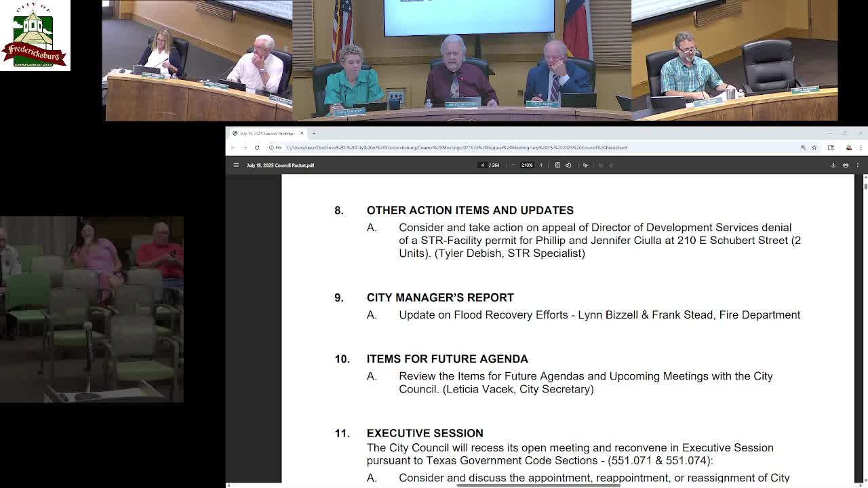
Task: Open the Chrome profile avatar
Action: (x=848, y=147)
